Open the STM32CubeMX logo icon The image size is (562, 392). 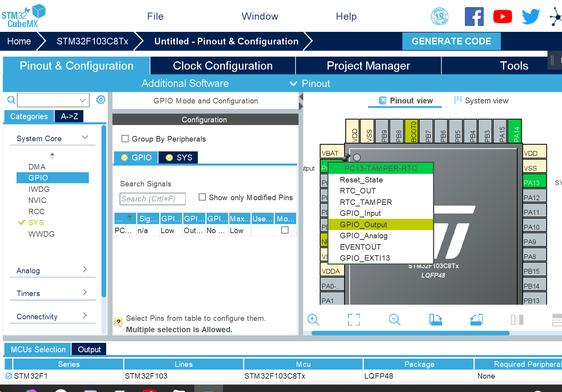coord(24,16)
